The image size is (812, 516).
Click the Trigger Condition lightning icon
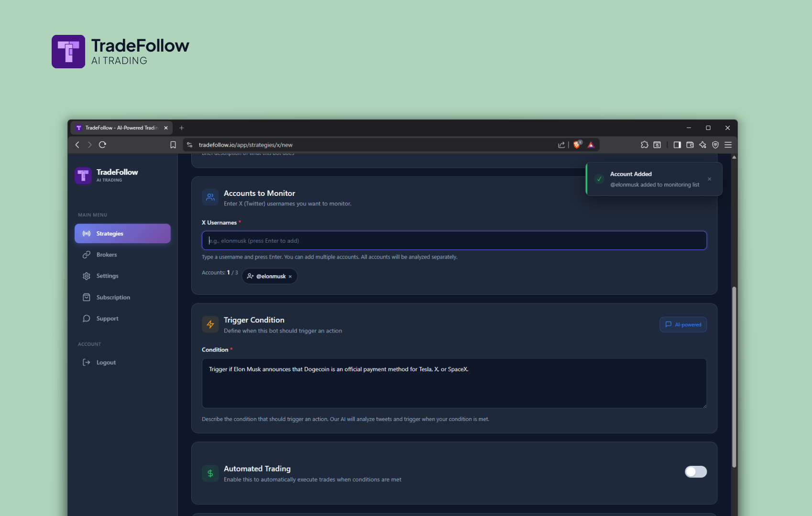(x=210, y=324)
